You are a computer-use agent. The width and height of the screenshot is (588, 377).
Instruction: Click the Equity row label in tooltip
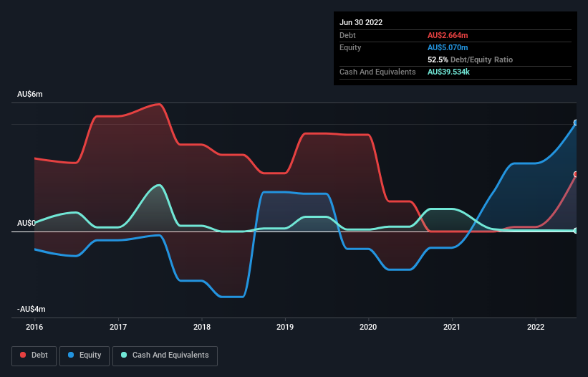tap(350, 47)
